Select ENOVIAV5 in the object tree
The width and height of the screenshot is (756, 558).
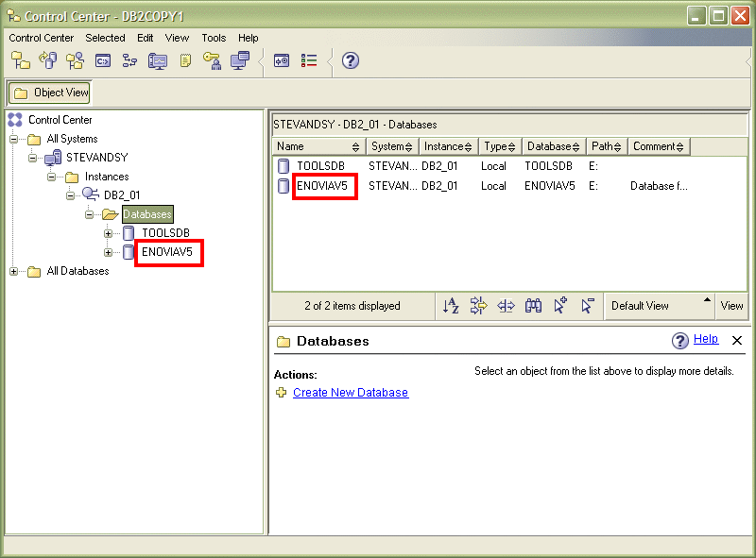167,252
